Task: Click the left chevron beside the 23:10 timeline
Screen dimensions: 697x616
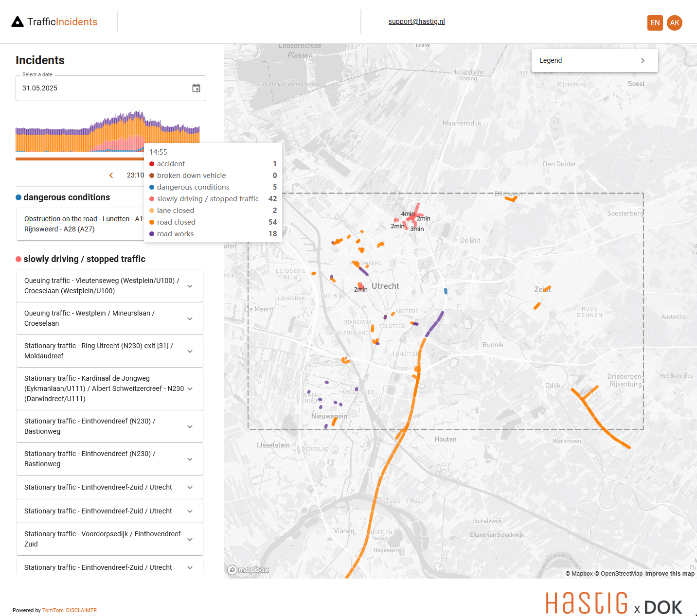Action: 111,175
